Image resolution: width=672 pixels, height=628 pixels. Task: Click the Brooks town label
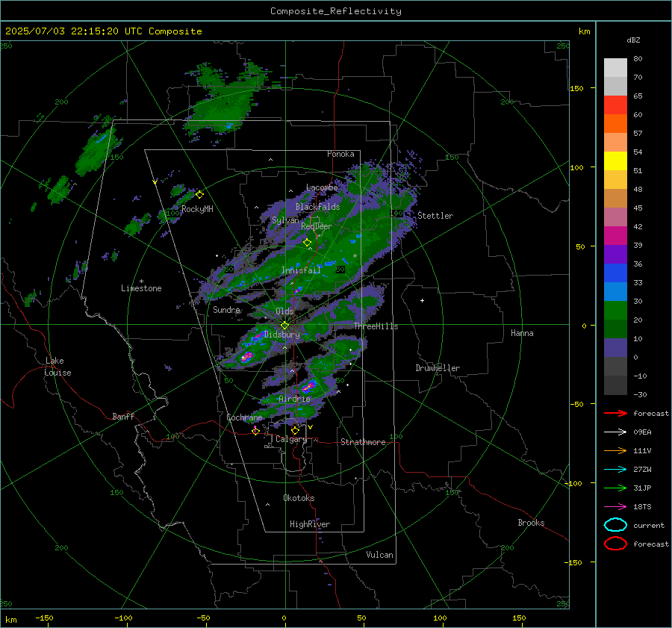pos(531,523)
